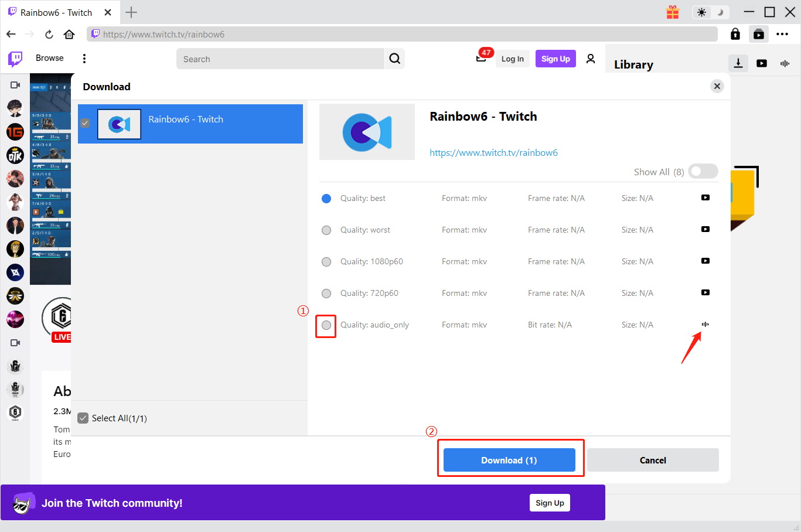Open the notifications inbox with 47 badge
Viewport: 801px width, 532px height.
(482, 57)
